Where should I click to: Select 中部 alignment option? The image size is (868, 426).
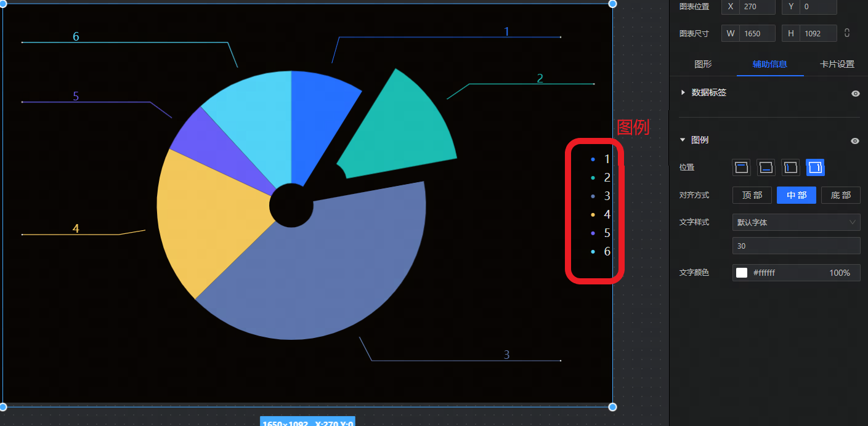pyautogui.click(x=796, y=195)
